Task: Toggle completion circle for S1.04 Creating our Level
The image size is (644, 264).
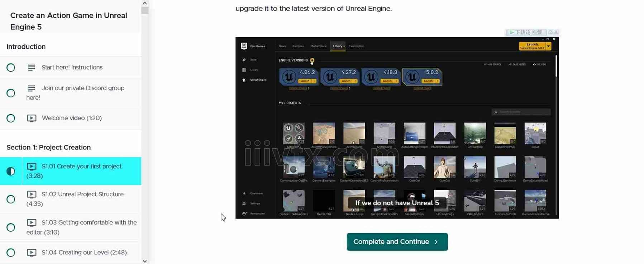Action: click(11, 253)
